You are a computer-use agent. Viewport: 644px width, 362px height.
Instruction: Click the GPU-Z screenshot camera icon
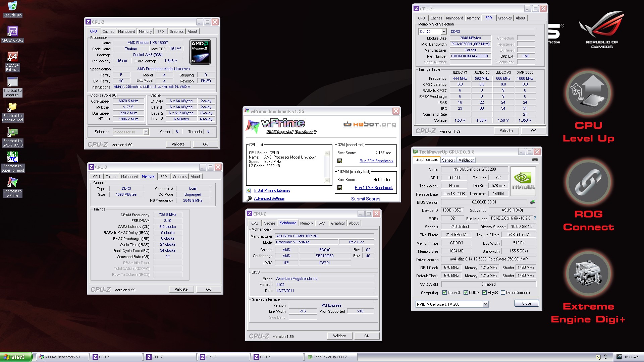[535, 160]
